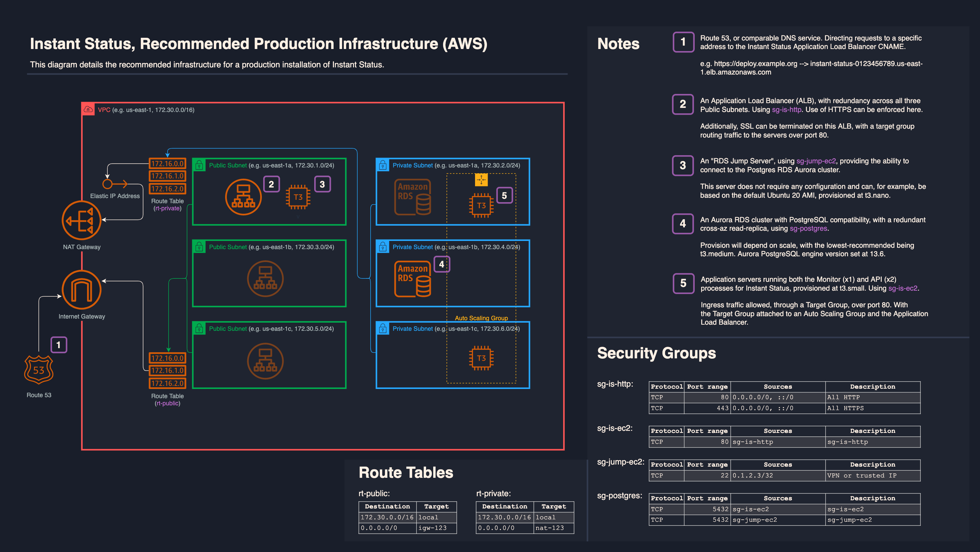This screenshot has width=980, height=552.
Task: Click the VPC cloud icon
Action: click(x=88, y=109)
